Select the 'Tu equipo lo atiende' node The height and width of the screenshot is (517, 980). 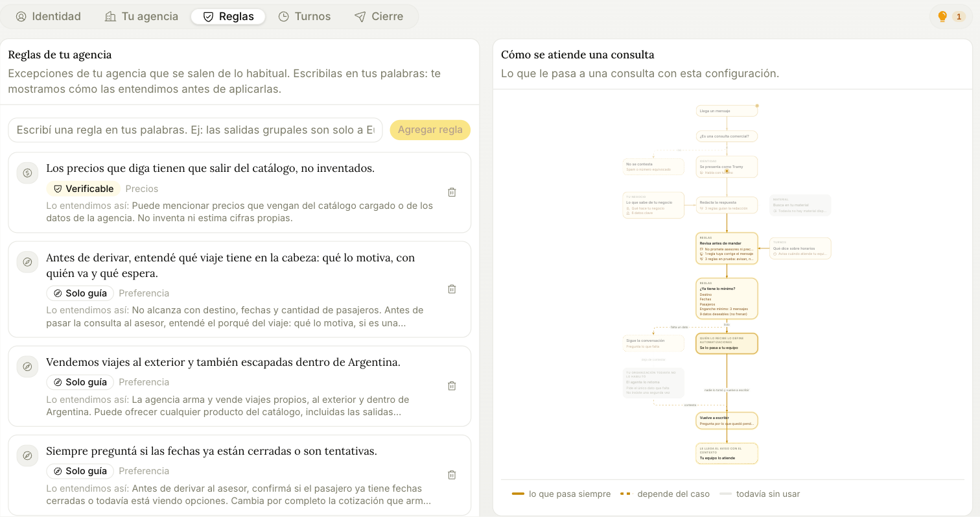(727, 453)
